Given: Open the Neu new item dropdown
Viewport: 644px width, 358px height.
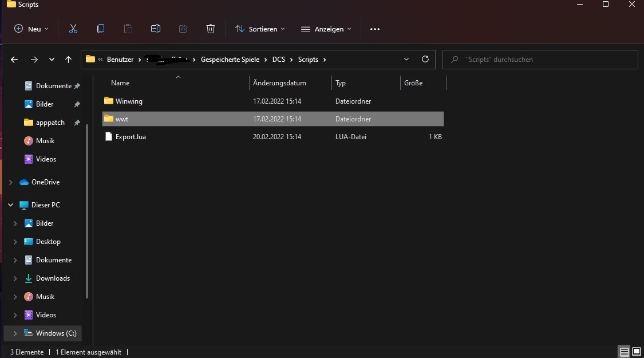Looking at the screenshot, I should pos(31,29).
